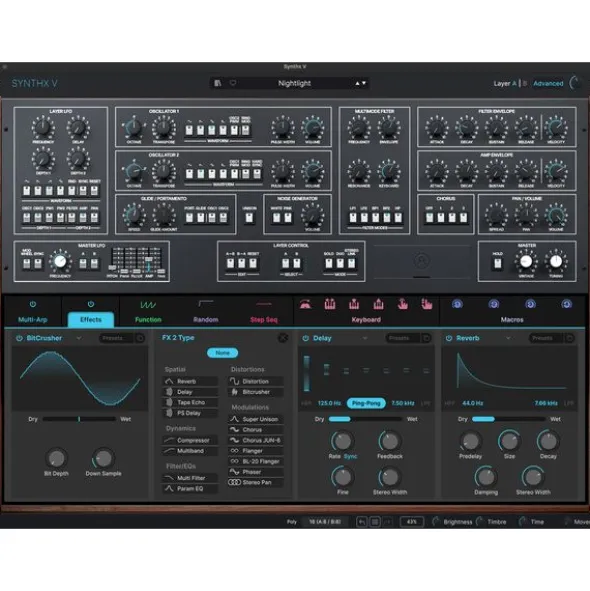The width and height of the screenshot is (590, 591).
Task: Expand the BitCrusher effect type dropdown
Action: (79, 338)
